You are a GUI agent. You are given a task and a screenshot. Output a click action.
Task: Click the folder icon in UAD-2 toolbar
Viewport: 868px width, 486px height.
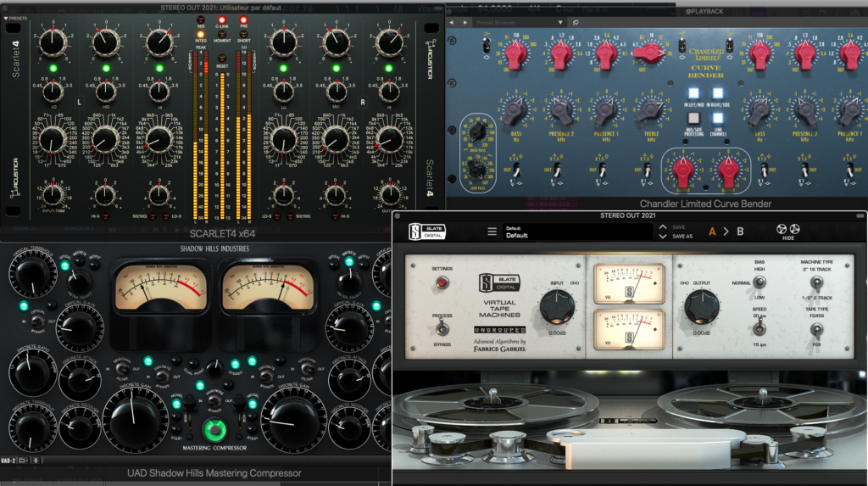click(23, 460)
